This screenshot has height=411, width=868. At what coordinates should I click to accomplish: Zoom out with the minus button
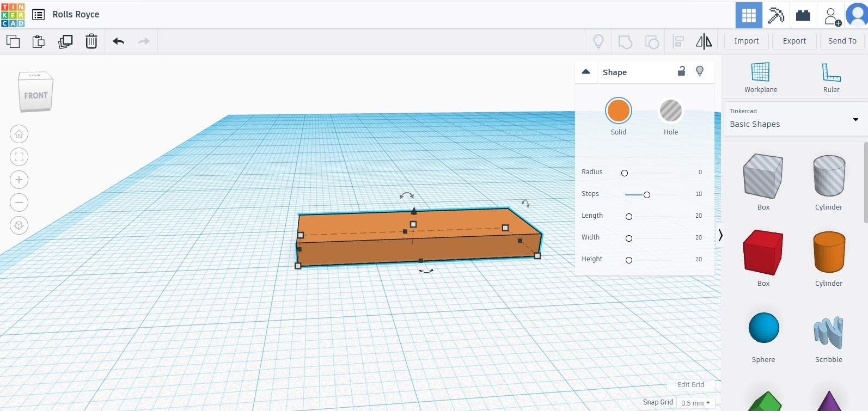coord(19,203)
